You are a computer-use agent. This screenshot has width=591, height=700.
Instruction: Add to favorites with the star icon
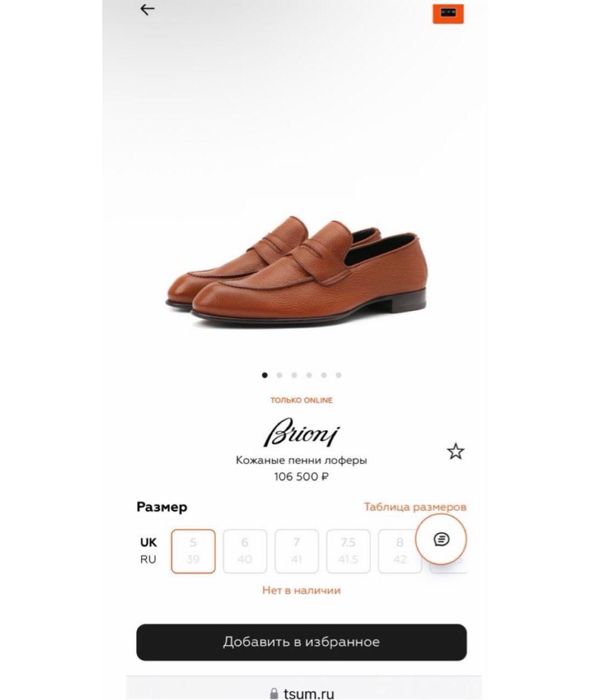[x=455, y=452]
